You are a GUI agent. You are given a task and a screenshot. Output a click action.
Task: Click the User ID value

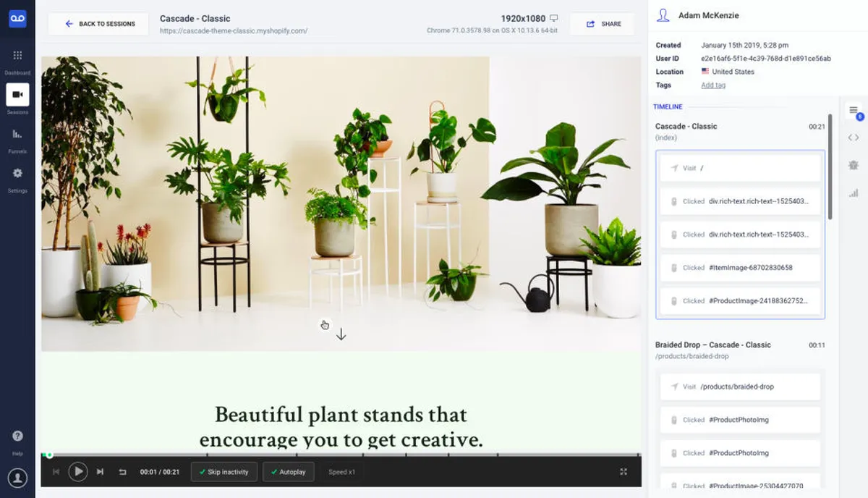766,59
